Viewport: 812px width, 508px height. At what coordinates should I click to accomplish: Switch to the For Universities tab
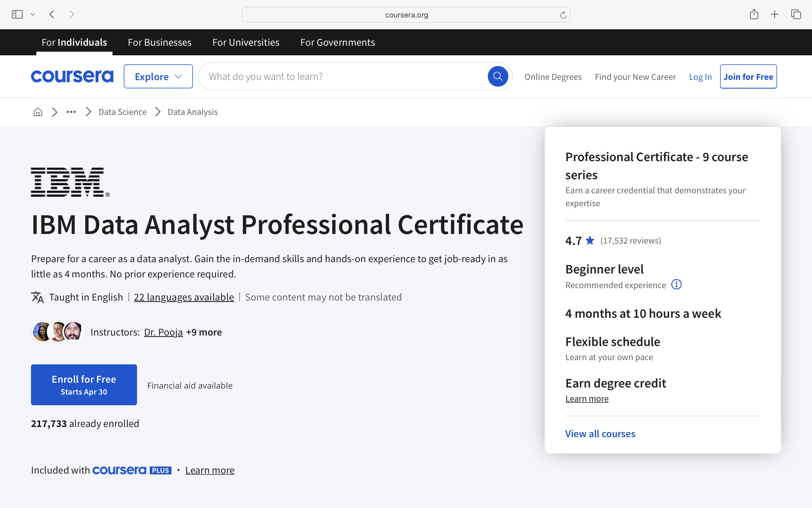point(246,42)
